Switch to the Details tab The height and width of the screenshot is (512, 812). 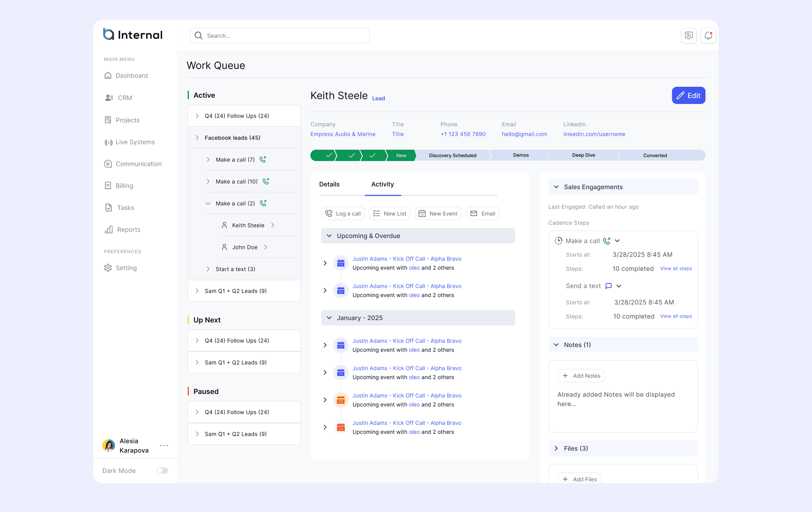[x=329, y=184]
